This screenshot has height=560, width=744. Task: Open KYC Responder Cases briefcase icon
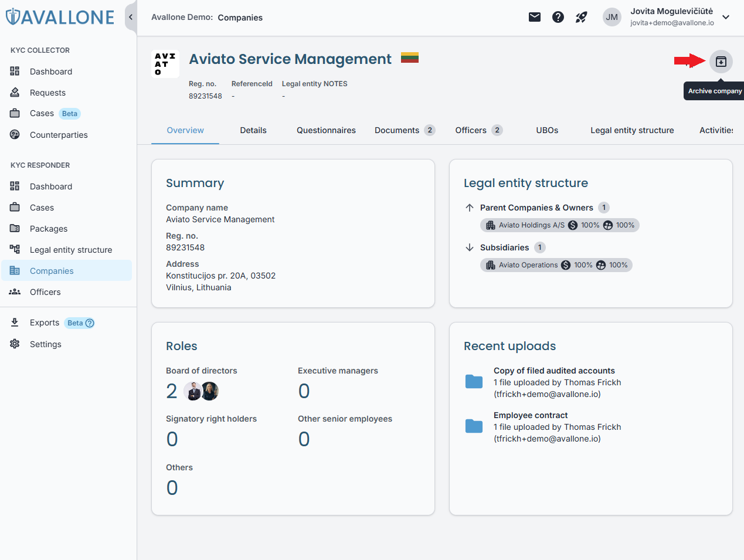[15, 207]
